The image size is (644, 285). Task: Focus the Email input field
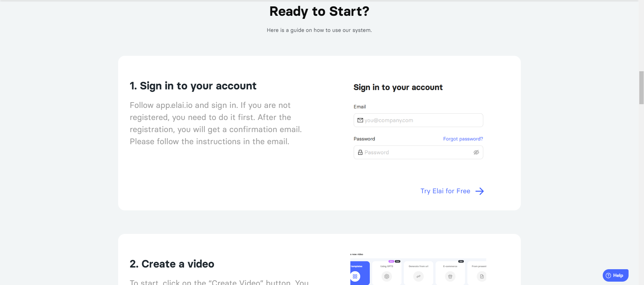pos(418,120)
